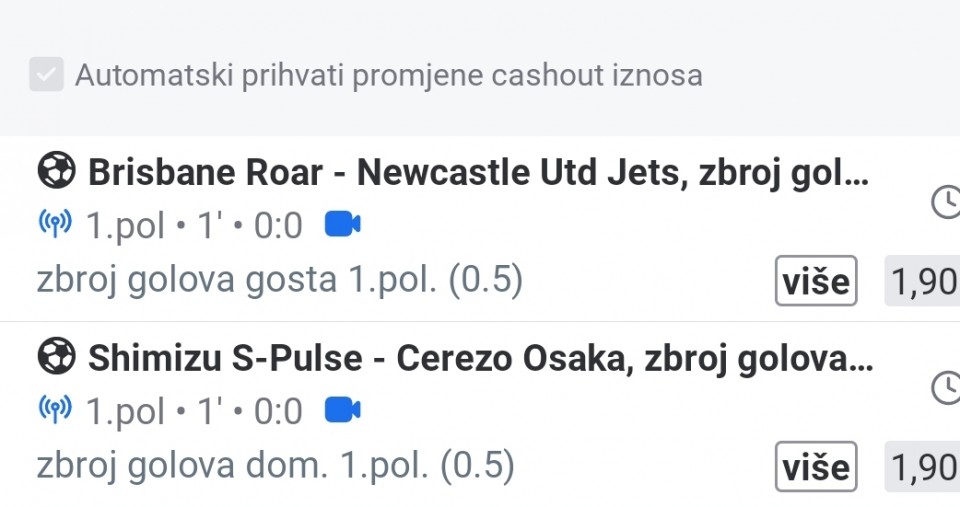The width and height of the screenshot is (960, 507).
Task: Open video stream for Shimizu S-Pulse match
Action: click(343, 410)
